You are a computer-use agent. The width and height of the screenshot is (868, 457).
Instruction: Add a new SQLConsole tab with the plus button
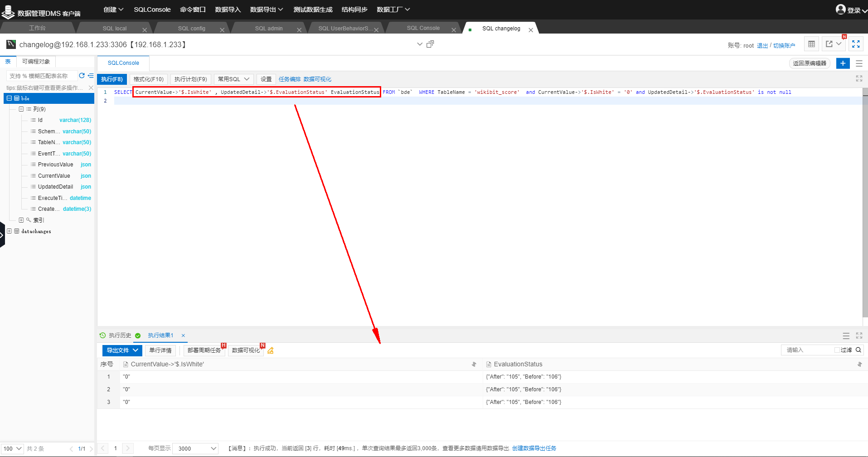(x=843, y=63)
